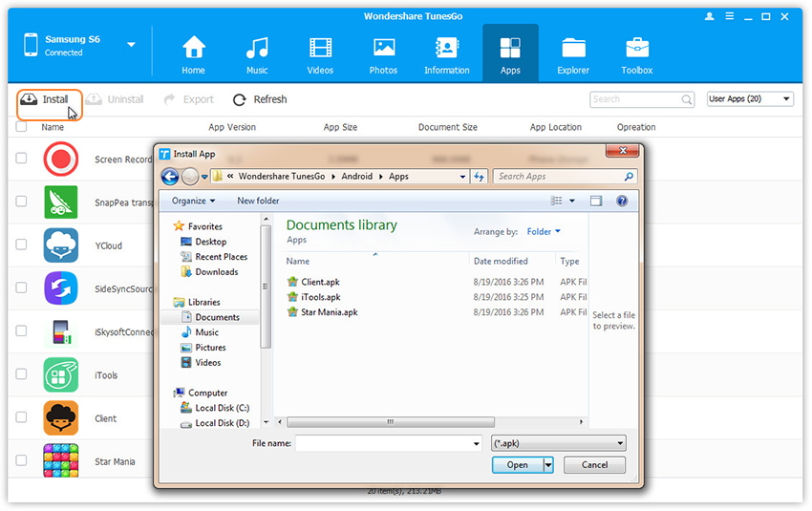
Task: Open the (*.apk) file type dropdown
Action: point(559,443)
